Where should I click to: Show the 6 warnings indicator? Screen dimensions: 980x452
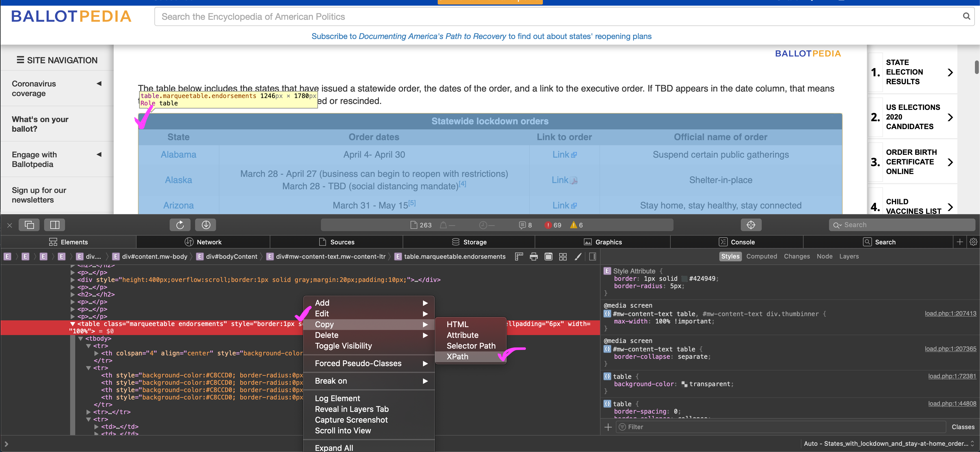coord(576,225)
